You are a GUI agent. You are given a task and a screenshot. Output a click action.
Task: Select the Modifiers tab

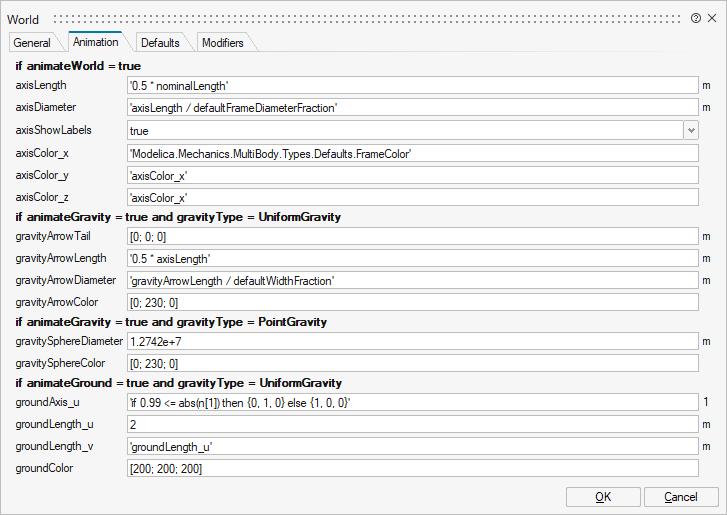[x=222, y=43]
